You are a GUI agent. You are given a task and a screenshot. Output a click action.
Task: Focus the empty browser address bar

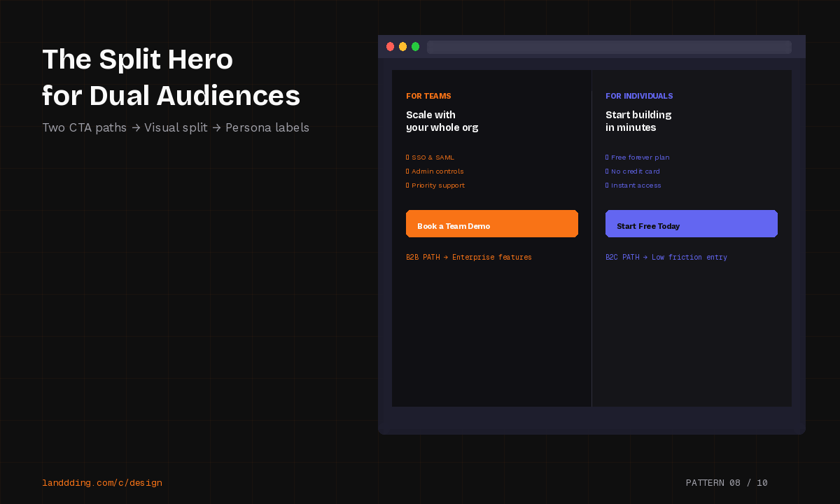coord(609,47)
